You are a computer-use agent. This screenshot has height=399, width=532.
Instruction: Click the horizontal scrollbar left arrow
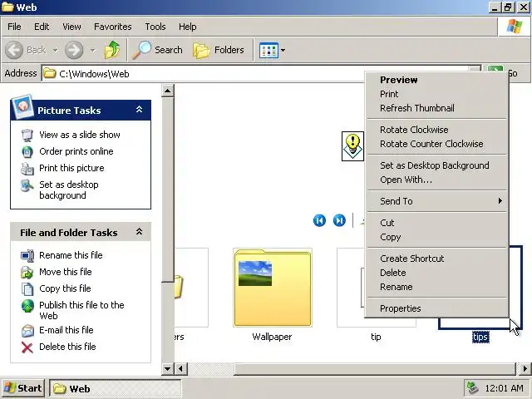pyautogui.click(x=181, y=368)
